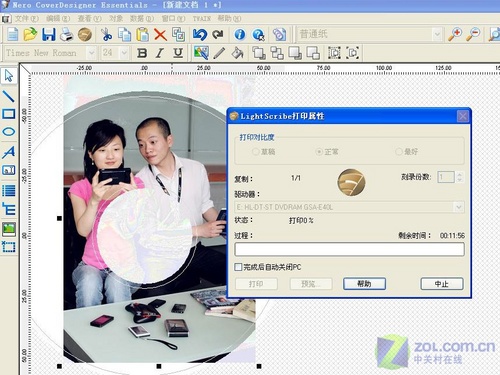Click the paint bucket fill icon
The width and height of the screenshot is (500, 375).
pyautogui.click(x=237, y=53)
